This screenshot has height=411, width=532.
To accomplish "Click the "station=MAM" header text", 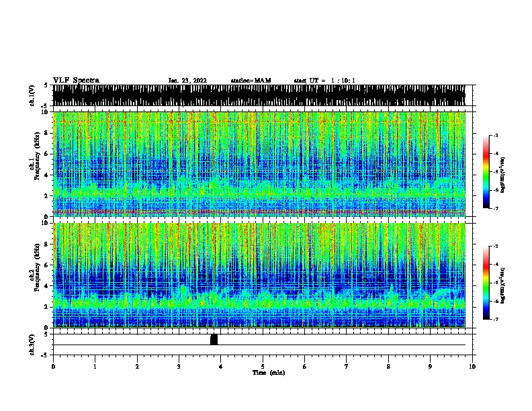I will 251,81.
